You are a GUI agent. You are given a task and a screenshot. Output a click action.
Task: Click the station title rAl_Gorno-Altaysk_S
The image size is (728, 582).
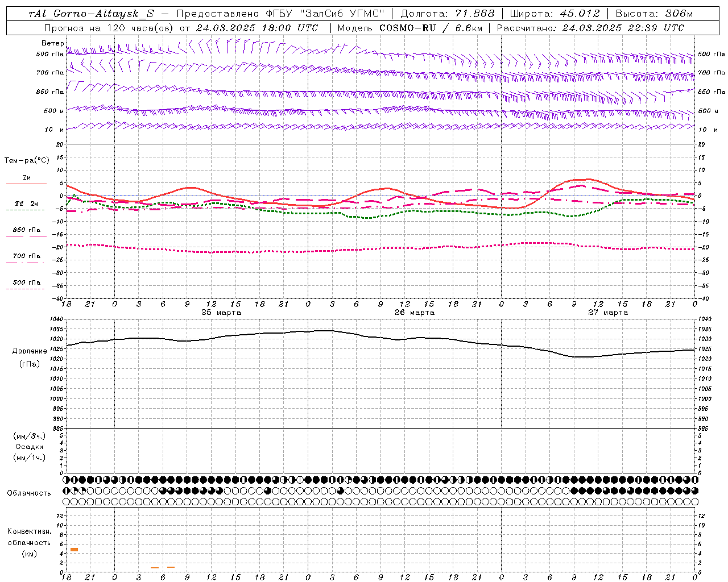tap(91, 14)
